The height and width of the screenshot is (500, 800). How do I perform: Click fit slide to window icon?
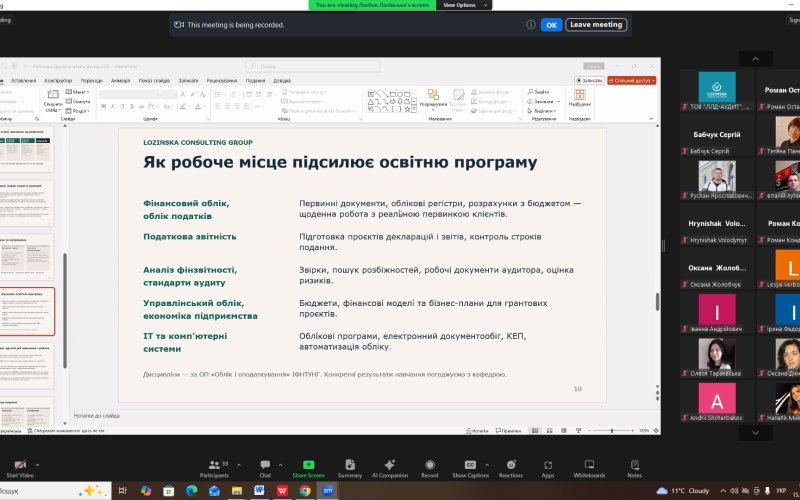[655, 431]
